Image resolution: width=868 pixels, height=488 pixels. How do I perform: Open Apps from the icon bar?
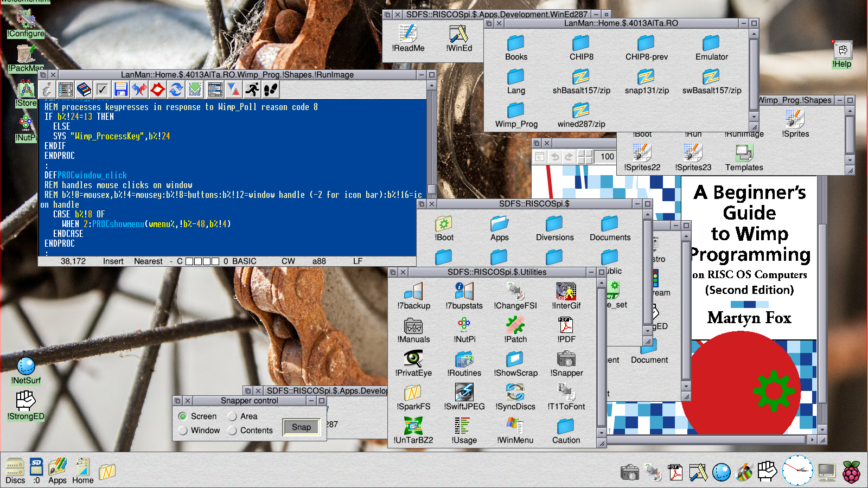click(58, 471)
